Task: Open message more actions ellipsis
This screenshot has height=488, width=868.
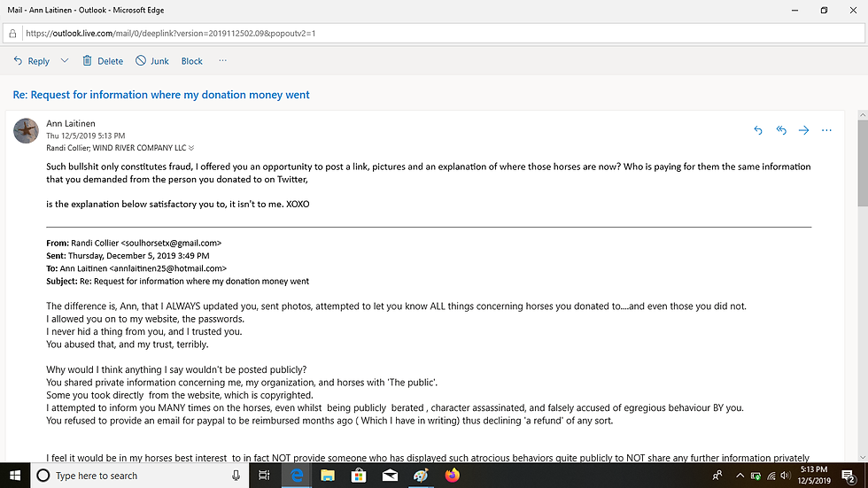Action: coord(826,130)
